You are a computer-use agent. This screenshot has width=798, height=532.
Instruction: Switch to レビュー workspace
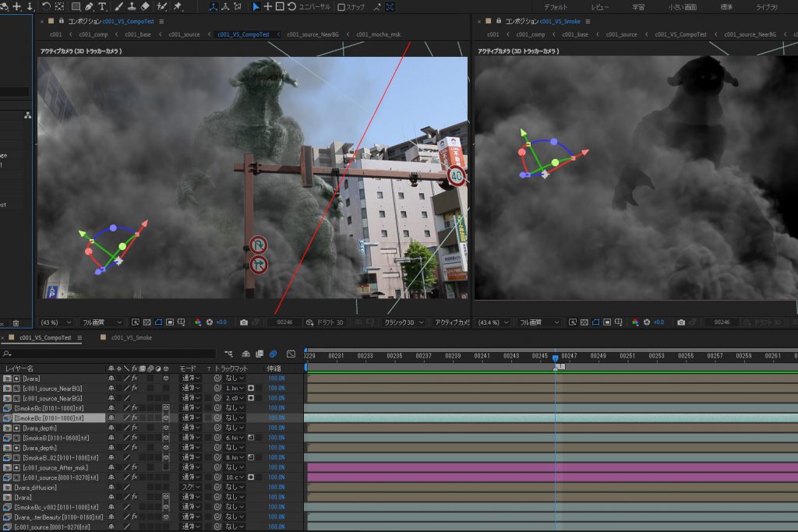(x=599, y=7)
